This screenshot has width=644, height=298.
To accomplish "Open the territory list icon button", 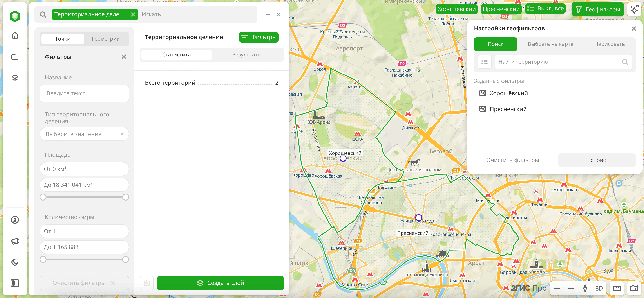I will (484, 62).
